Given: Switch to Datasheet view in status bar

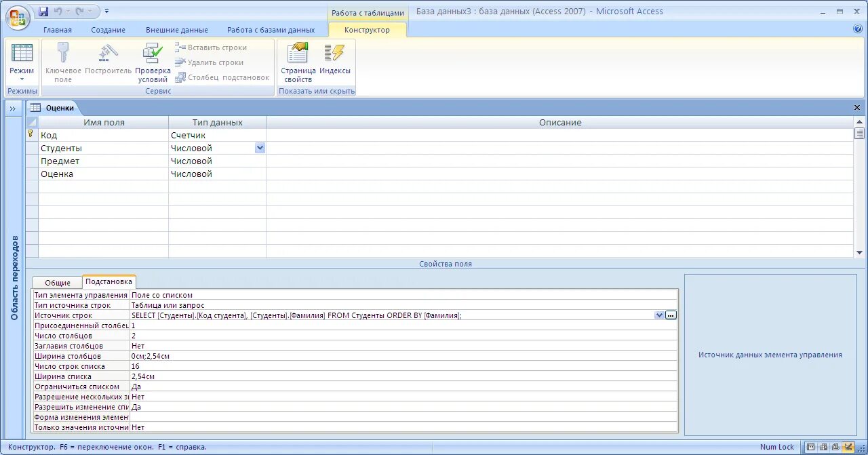Looking at the screenshot, I should tap(811, 447).
